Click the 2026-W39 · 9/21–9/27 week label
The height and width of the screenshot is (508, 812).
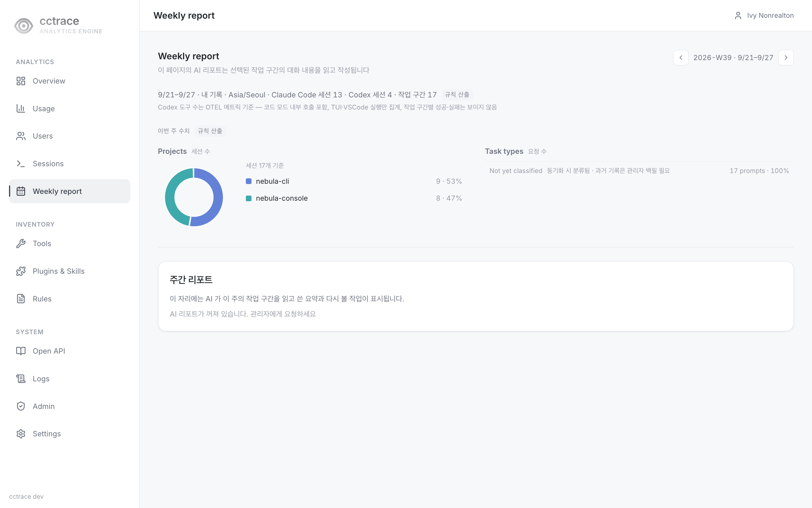(733, 58)
